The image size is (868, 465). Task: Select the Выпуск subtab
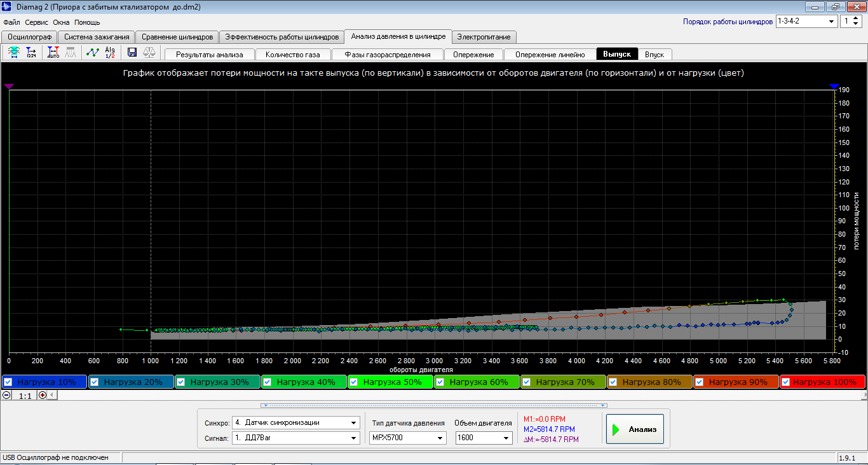pos(617,54)
